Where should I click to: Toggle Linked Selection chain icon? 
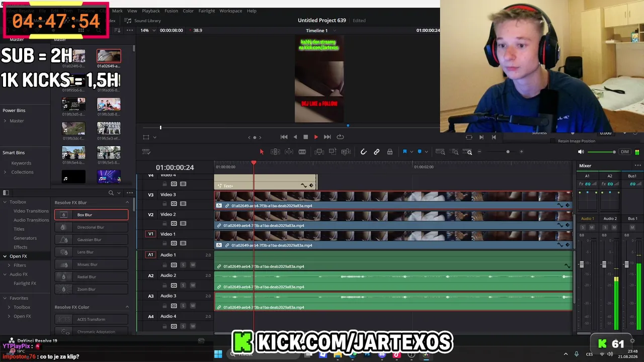(376, 152)
